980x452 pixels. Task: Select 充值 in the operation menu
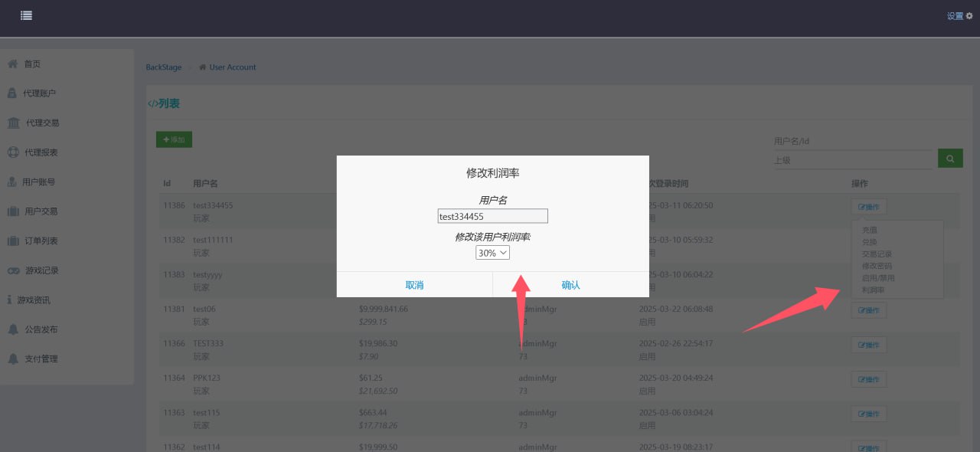tap(870, 230)
